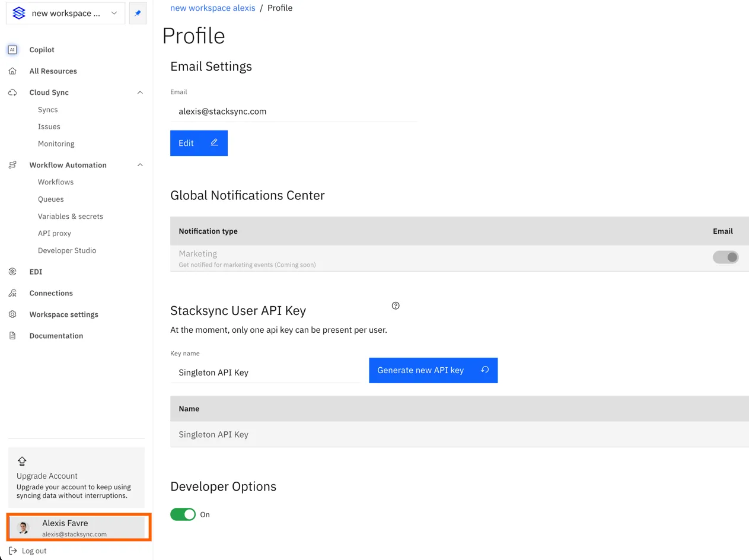
Task: Click the All Resources home icon
Action: 12,71
